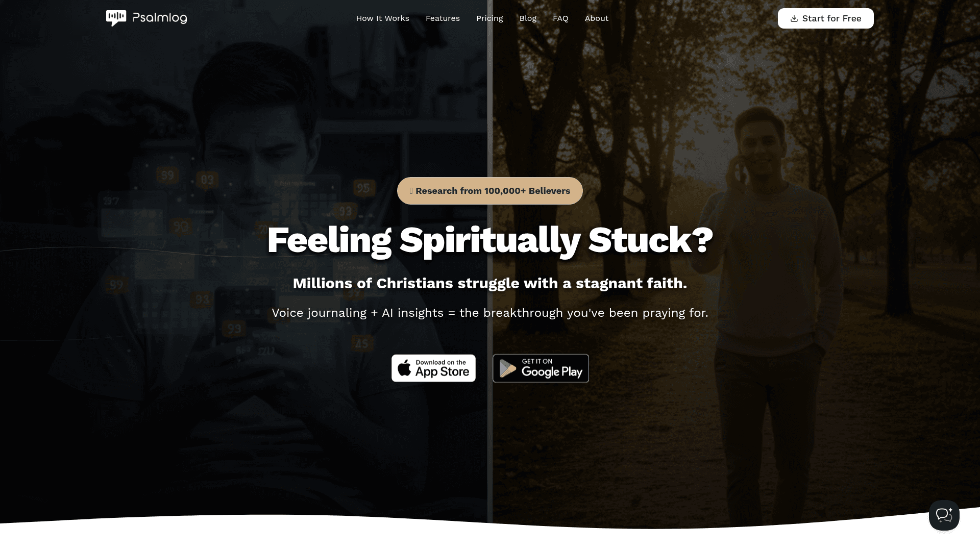Click the Get it on Google Play badge
Screen dimensions: 980x551
pyautogui.click(x=541, y=368)
